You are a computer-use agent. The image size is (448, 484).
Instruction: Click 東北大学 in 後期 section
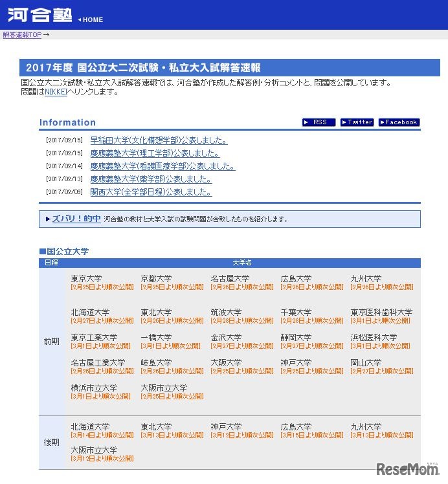tap(156, 427)
